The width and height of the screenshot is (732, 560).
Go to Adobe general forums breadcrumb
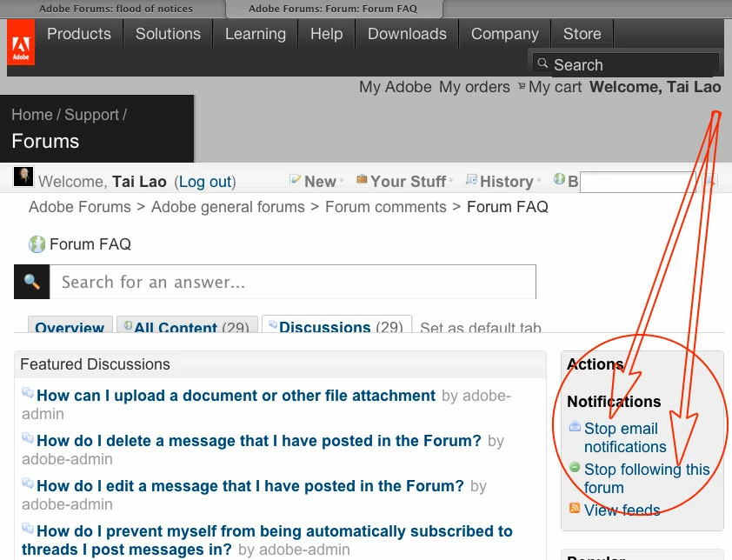(x=228, y=207)
